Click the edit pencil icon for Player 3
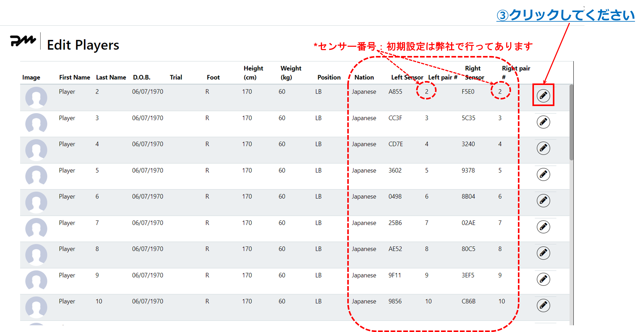 coord(543,122)
